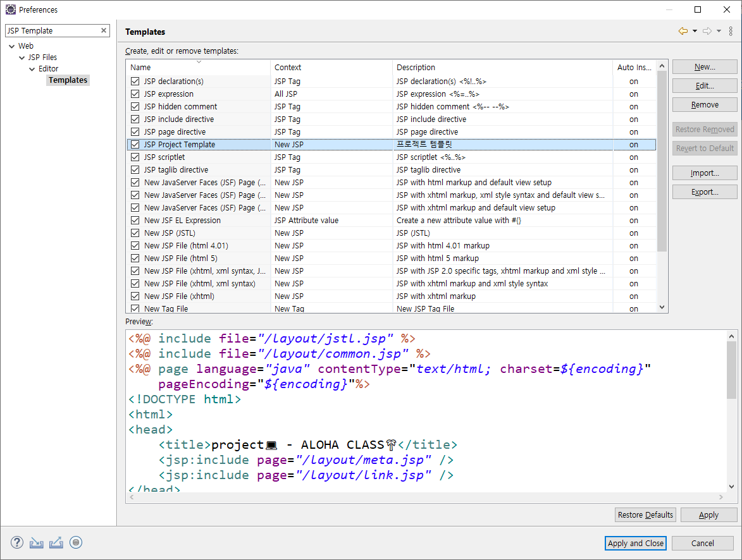Click the Forward navigation arrow
The width and height of the screenshot is (742, 560).
[x=707, y=31]
